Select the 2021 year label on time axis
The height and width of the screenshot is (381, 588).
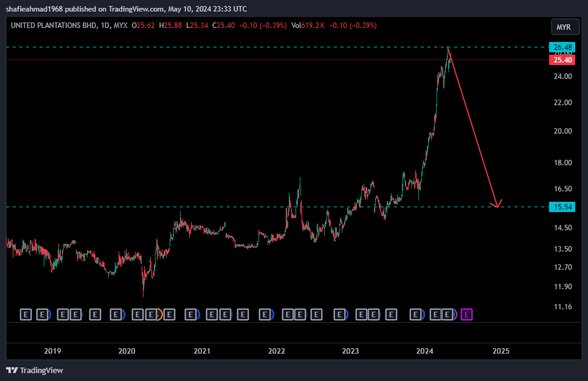point(202,351)
